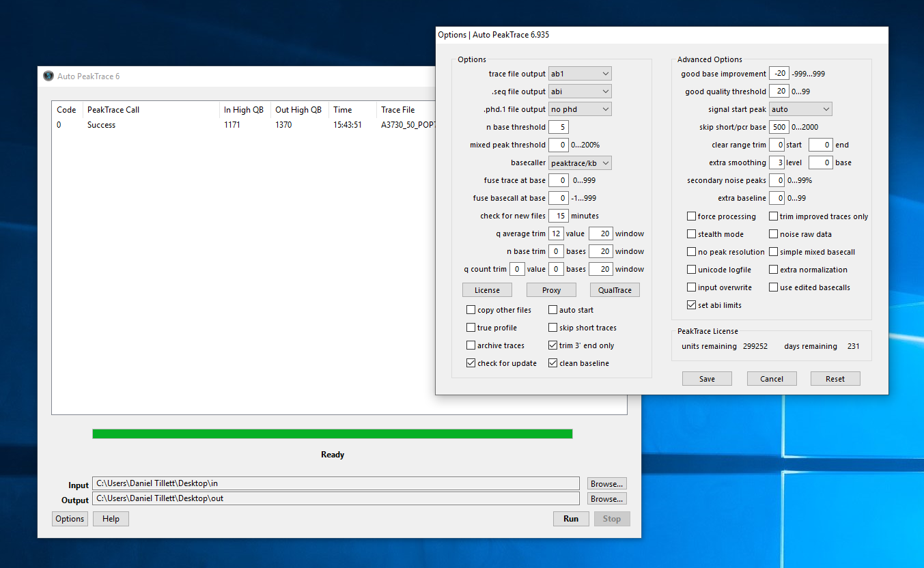Click the Time column header
Image resolution: width=924 pixels, height=568 pixels.
352,110
